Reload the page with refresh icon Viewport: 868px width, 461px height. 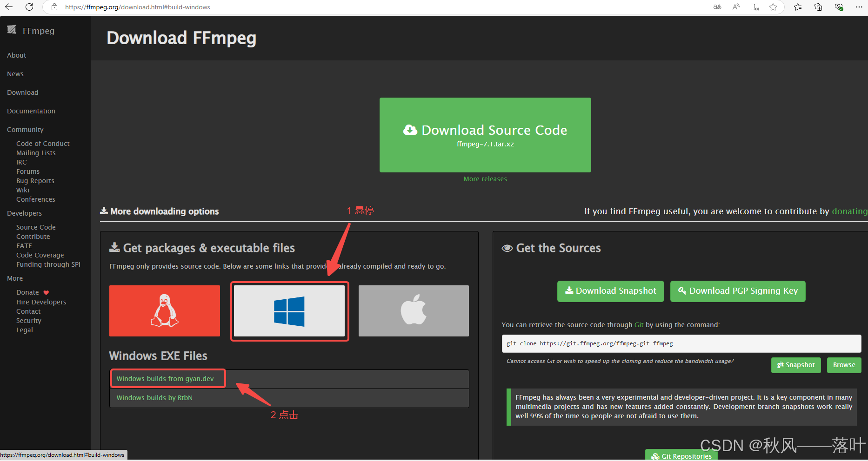pos(29,7)
